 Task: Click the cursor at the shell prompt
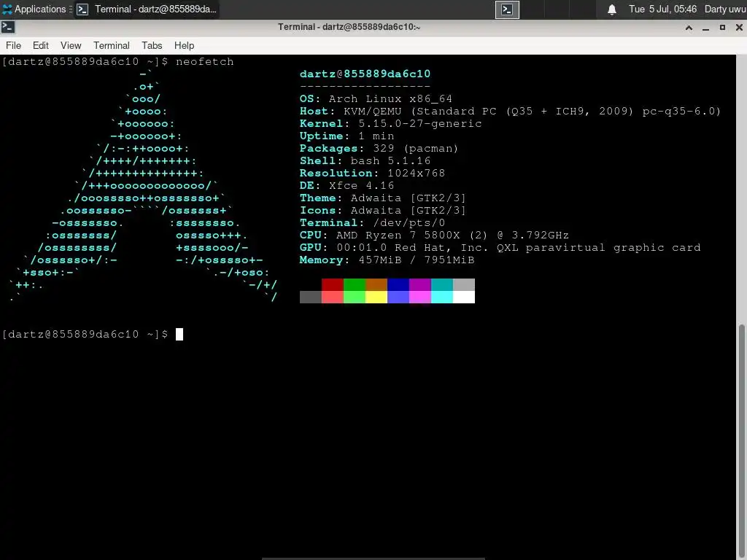pos(179,334)
